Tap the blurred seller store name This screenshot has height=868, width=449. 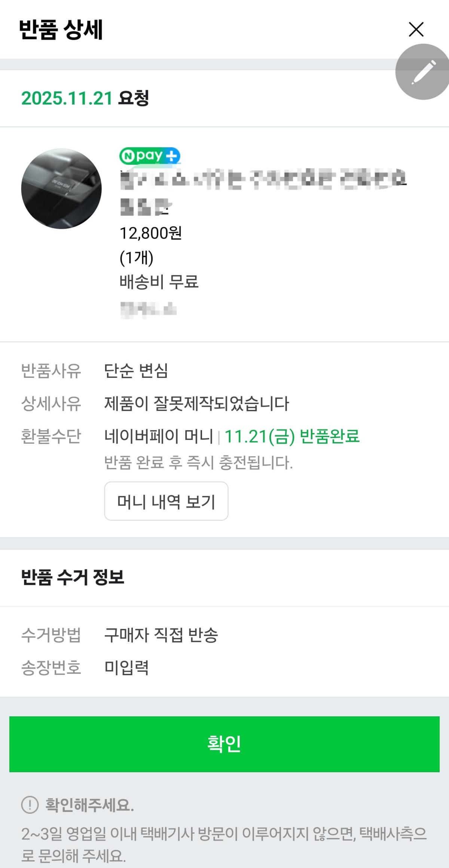click(148, 310)
